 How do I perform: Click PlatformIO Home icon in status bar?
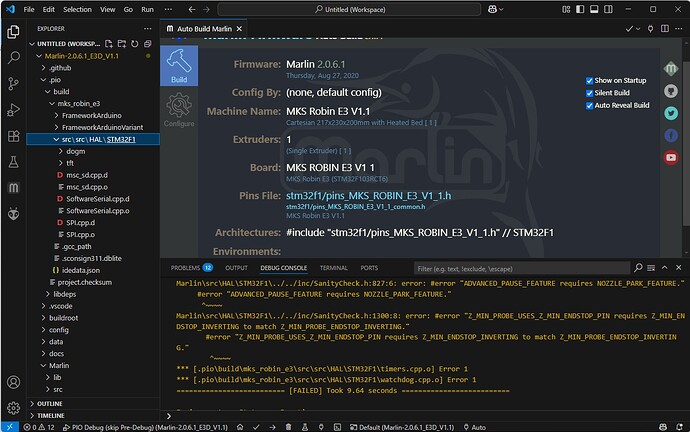click(x=240, y=427)
